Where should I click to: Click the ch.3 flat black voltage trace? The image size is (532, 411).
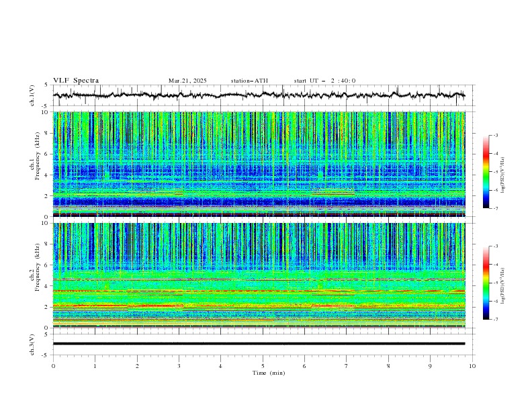pos(259,344)
